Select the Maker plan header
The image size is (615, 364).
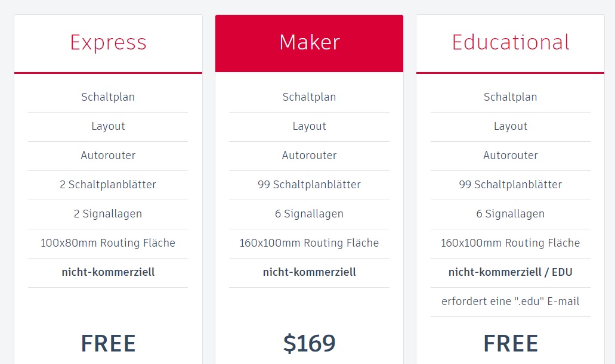[310, 42]
